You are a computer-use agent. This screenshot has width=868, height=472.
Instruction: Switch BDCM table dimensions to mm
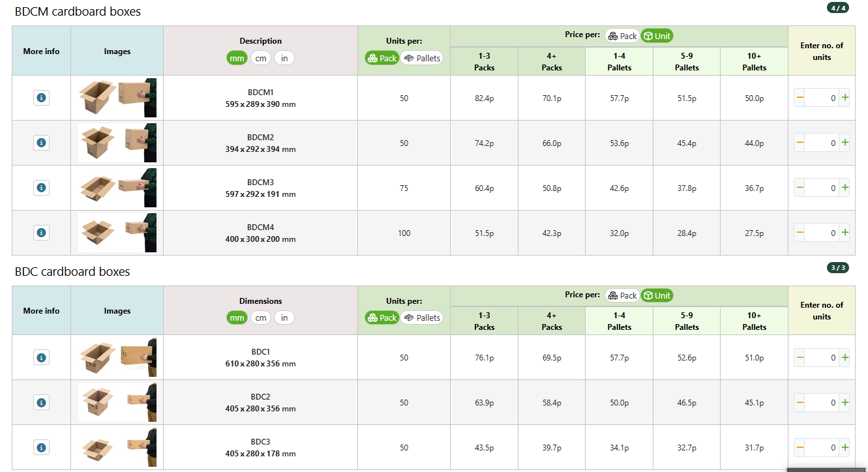[x=237, y=58]
